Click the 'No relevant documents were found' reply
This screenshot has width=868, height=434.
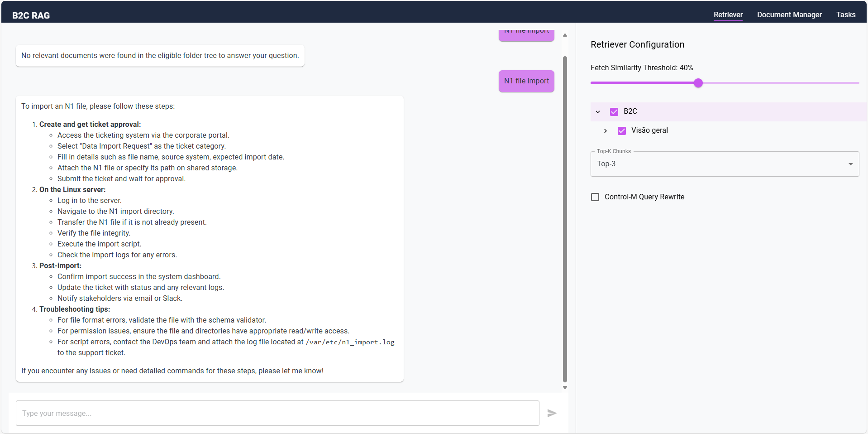point(160,56)
